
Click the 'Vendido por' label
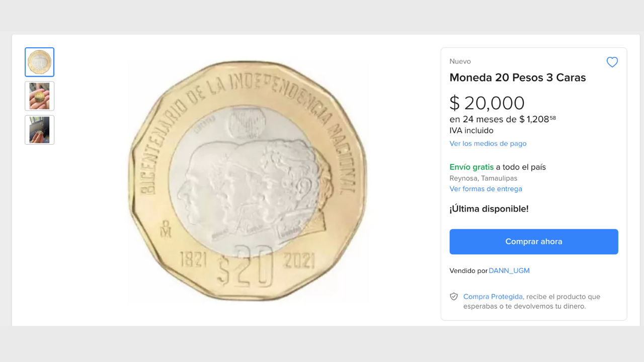[468, 270]
